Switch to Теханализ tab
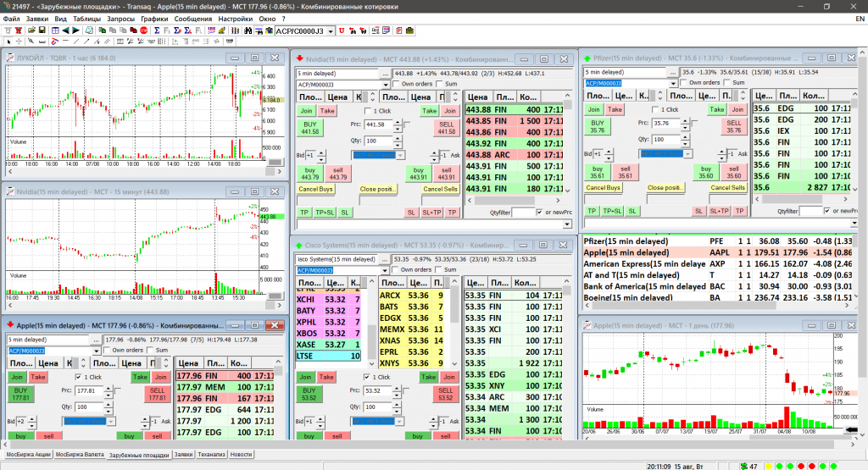 tap(211, 455)
